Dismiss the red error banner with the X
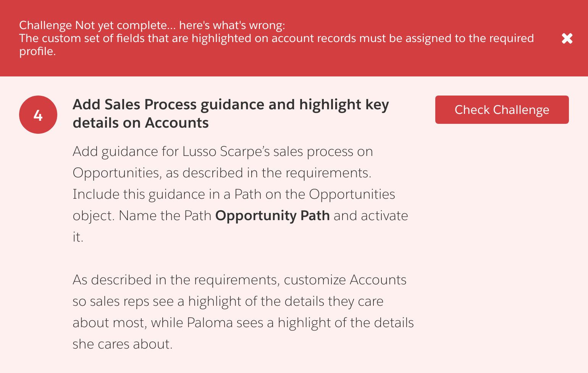Screen dimensions: 588x373 click(x=567, y=38)
